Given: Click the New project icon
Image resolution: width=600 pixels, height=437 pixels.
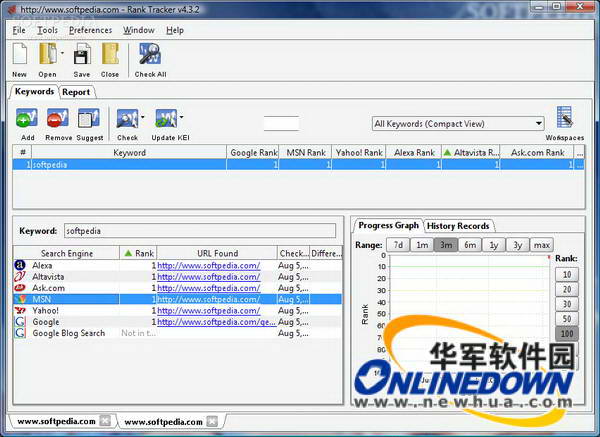Looking at the screenshot, I should pyautogui.click(x=20, y=54).
